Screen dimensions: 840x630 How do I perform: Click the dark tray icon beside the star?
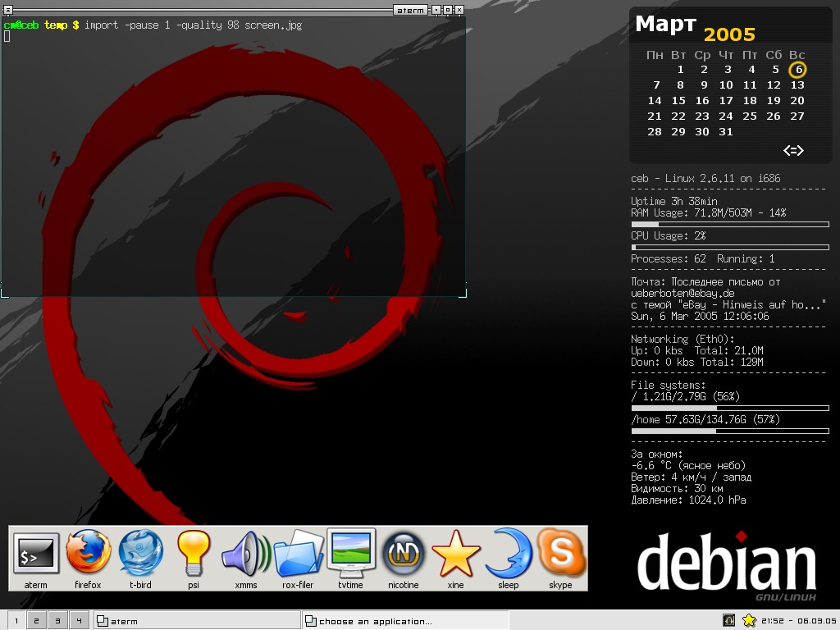pyautogui.click(x=729, y=620)
